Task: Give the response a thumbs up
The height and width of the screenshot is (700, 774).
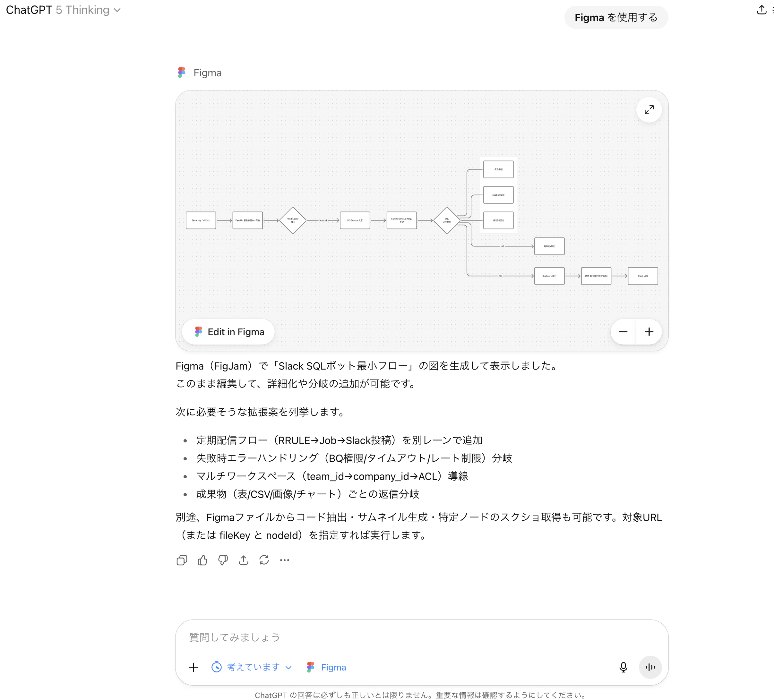Action: pyautogui.click(x=202, y=560)
